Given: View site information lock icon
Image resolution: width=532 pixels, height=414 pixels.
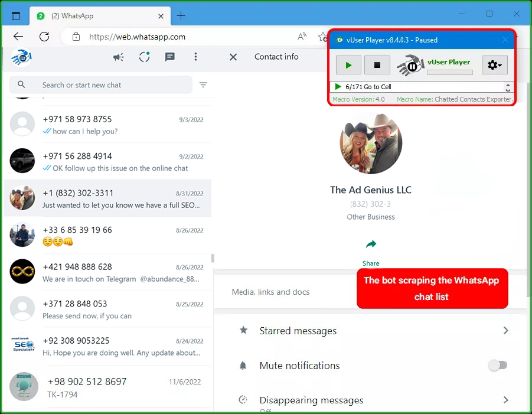Looking at the screenshot, I should coord(76,37).
